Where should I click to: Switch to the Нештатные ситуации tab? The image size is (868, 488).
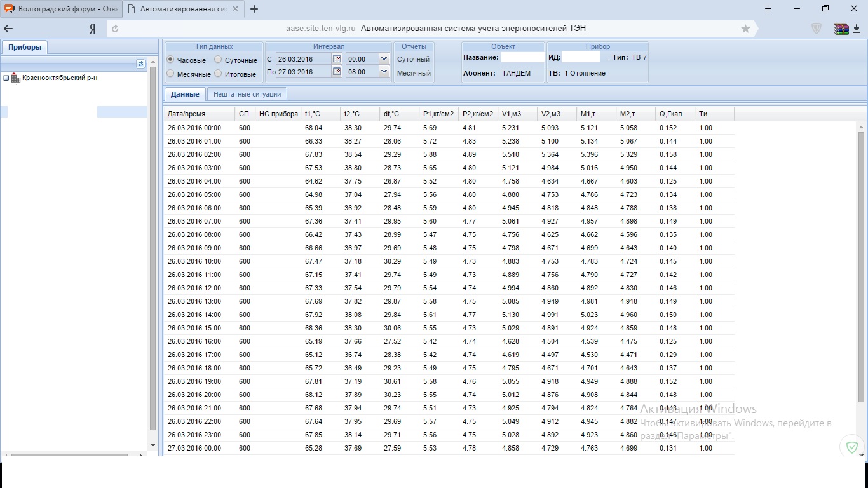click(x=247, y=94)
